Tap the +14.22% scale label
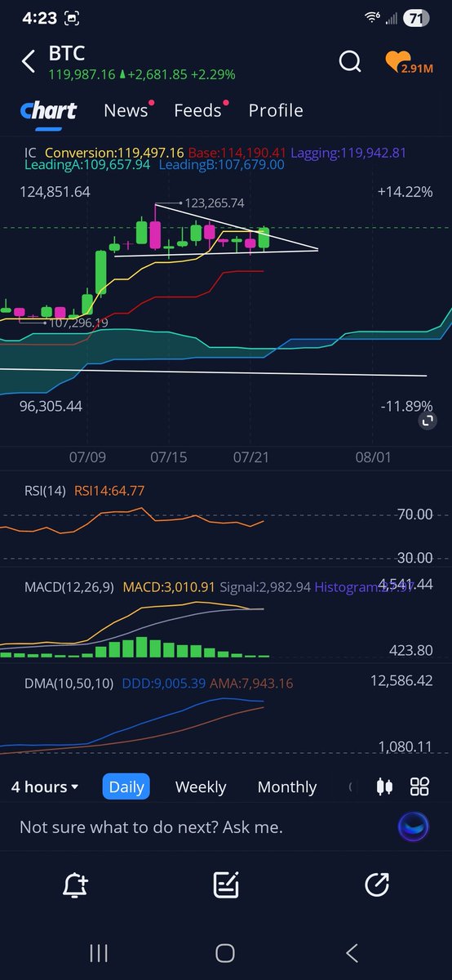 (x=405, y=192)
